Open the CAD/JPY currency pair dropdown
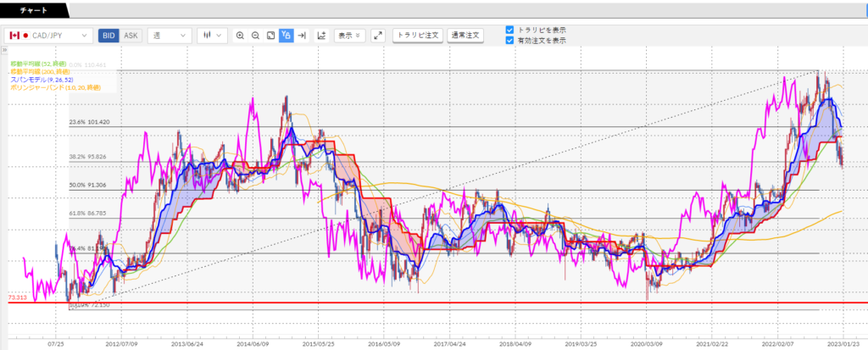This screenshot has height=350, width=868. click(48, 36)
